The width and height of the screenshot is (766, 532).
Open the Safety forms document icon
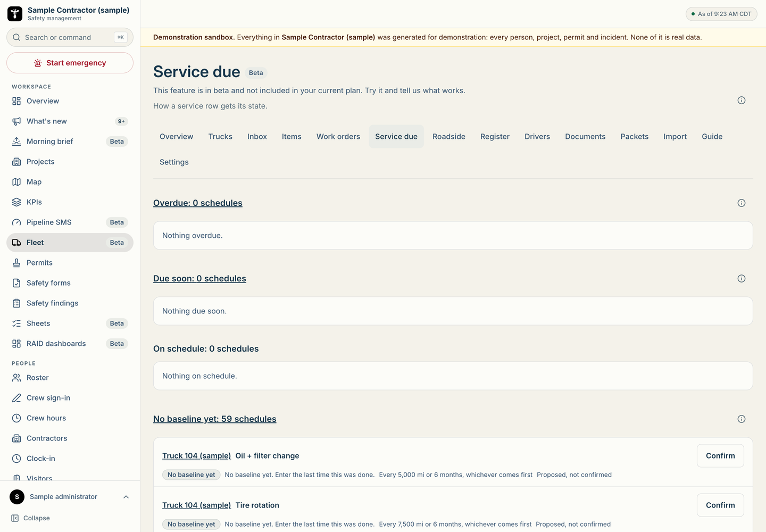(16, 283)
